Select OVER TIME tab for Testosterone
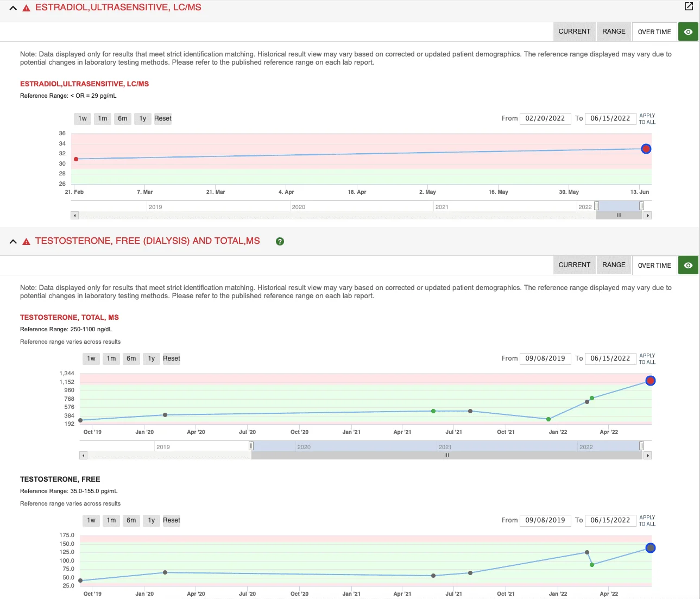Image resolution: width=700 pixels, height=599 pixels. tap(654, 266)
